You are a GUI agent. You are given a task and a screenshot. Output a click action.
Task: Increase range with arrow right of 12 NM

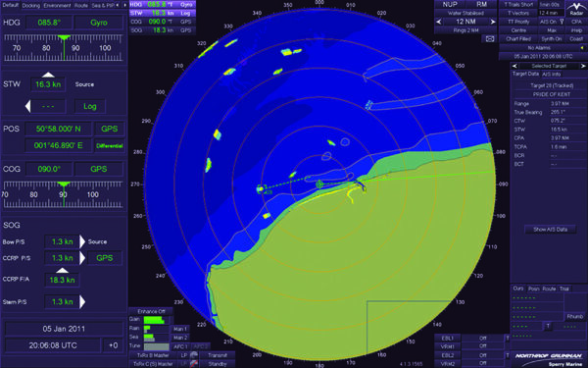[493, 22]
